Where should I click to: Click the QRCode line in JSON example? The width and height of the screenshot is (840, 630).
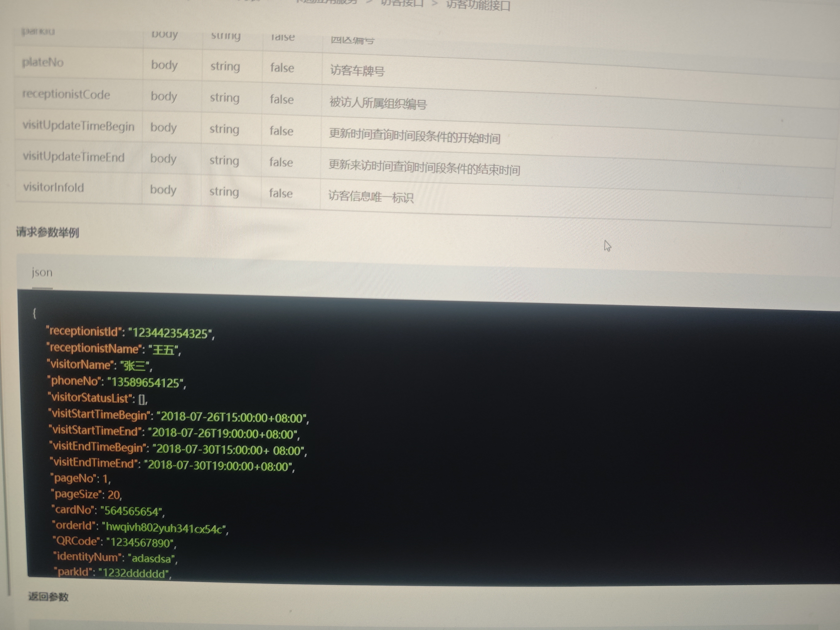(114, 542)
